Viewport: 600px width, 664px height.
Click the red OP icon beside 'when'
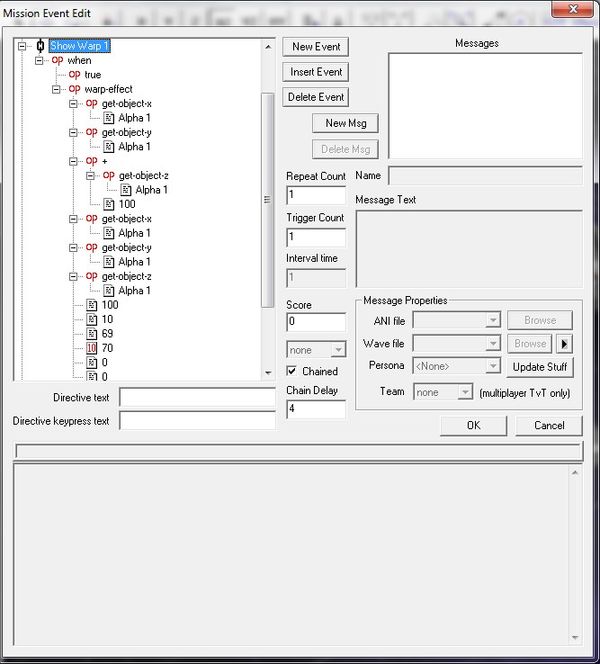click(x=58, y=60)
